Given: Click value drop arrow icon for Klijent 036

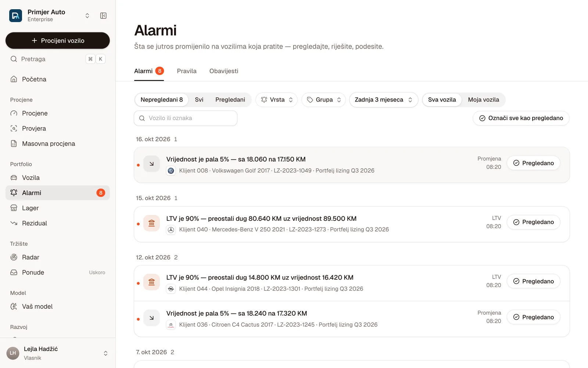Looking at the screenshot, I should point(151,318).
